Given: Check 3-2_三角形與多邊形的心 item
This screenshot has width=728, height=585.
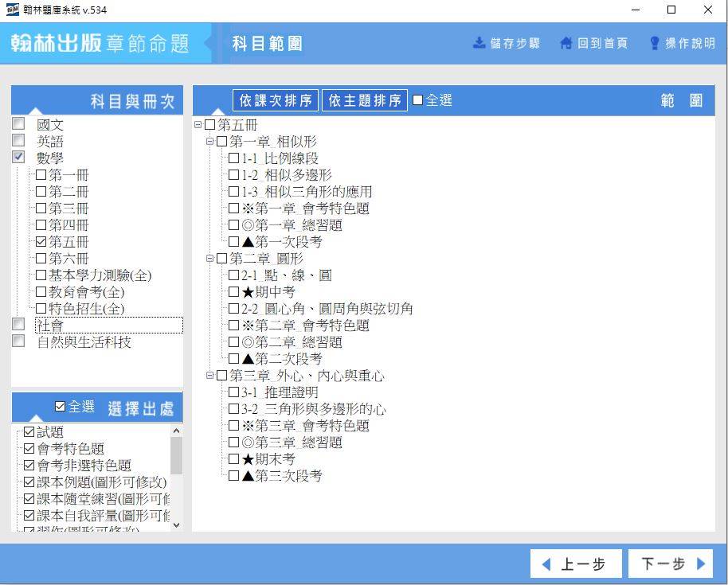Looking at the screenshot, I should point(233,409).
